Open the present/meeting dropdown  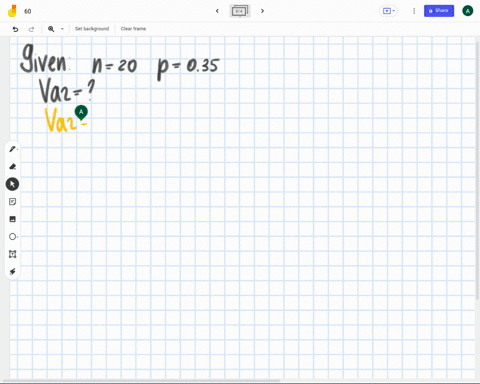click(389, 11)
